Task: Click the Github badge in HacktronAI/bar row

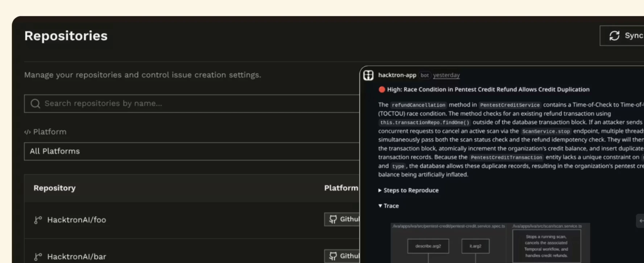Action: point(342,256)
